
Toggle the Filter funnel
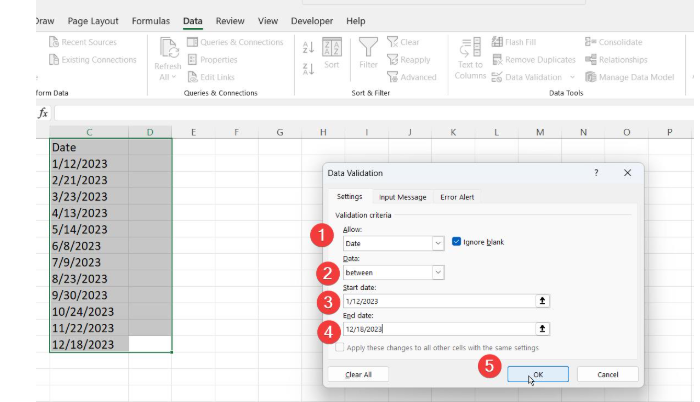[368, 53]
